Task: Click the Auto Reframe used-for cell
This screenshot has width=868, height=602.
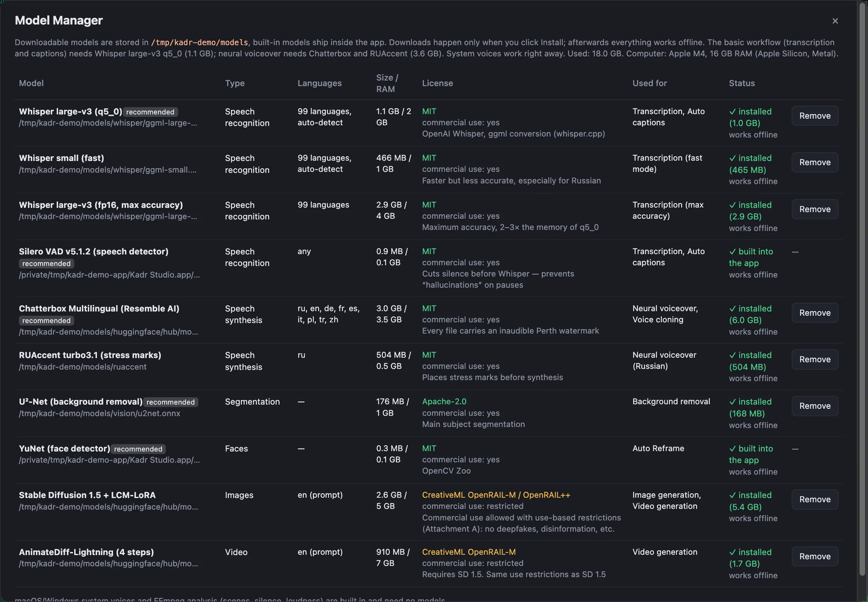Action: pyautogui.click(x=658, y=448)
